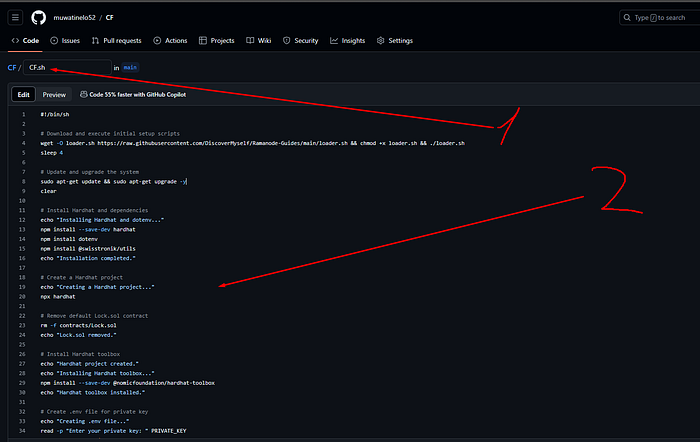Open the Projects tab
Viewport: 700px width, 442px height.
click(217, 41)
